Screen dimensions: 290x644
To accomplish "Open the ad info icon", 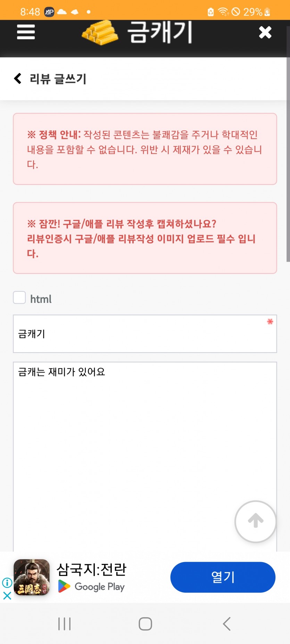I will point(7,583).
